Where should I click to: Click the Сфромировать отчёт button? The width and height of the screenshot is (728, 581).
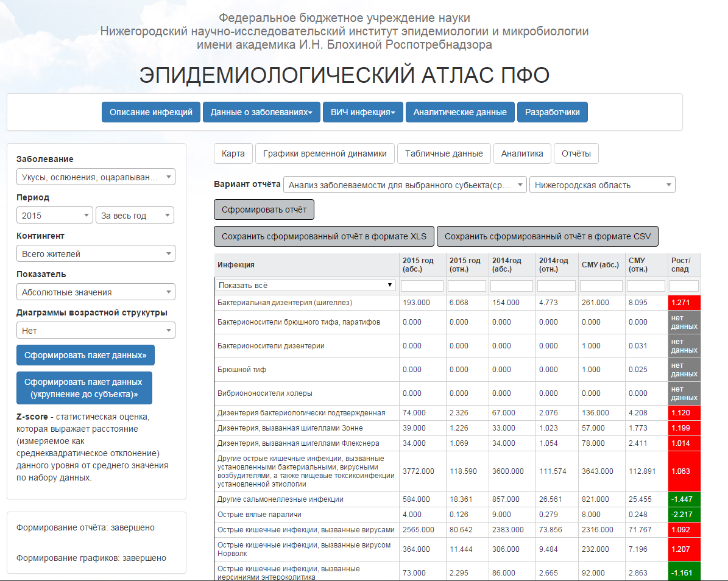(264, 210)
